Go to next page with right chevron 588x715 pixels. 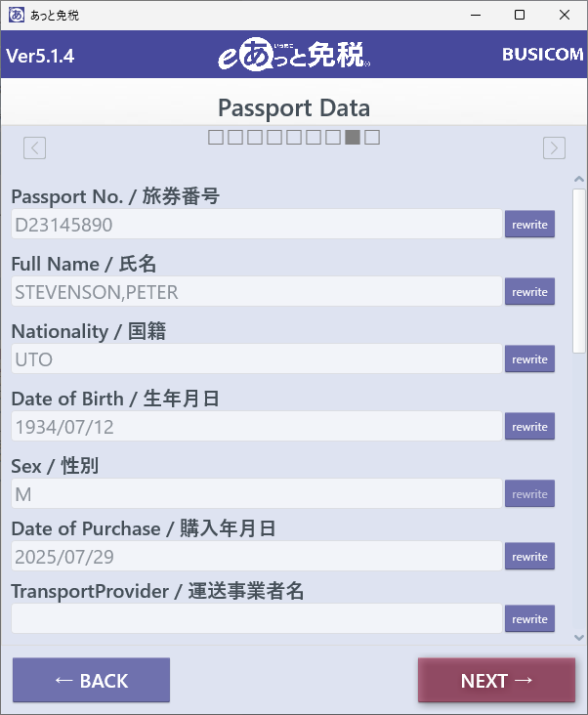[554, 147]
